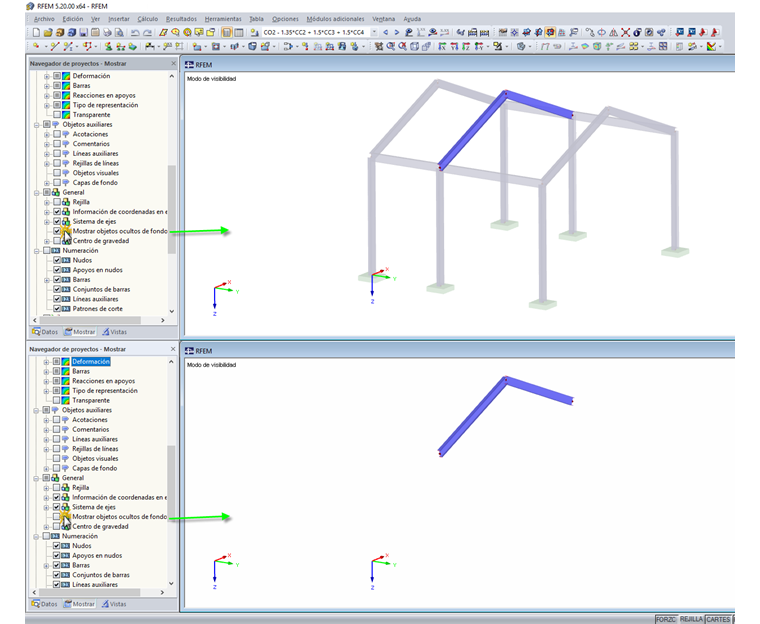Click the View in Z direction icon
The height and width of the screenshot is (624, 760).
pyautogui.click(x=466, y=47)
